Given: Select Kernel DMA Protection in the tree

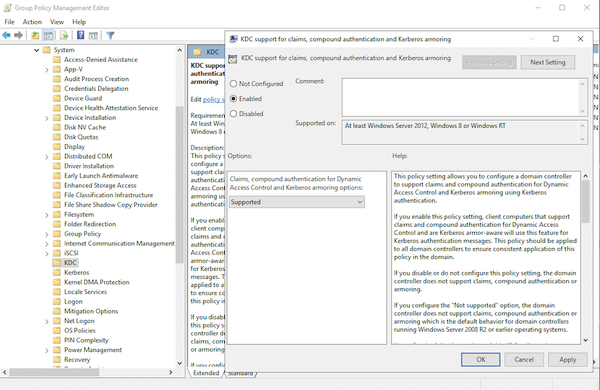Looking at the screenshot, I should [x=96, y=282].
